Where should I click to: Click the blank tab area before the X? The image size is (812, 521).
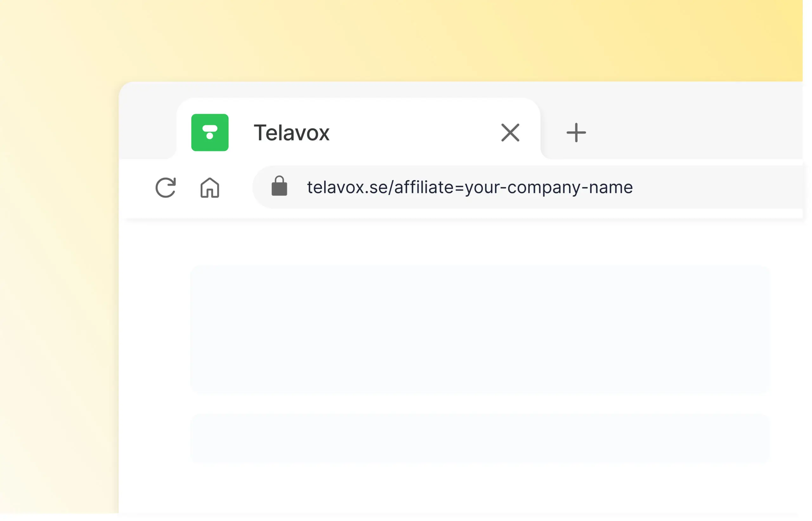point(413,132)
